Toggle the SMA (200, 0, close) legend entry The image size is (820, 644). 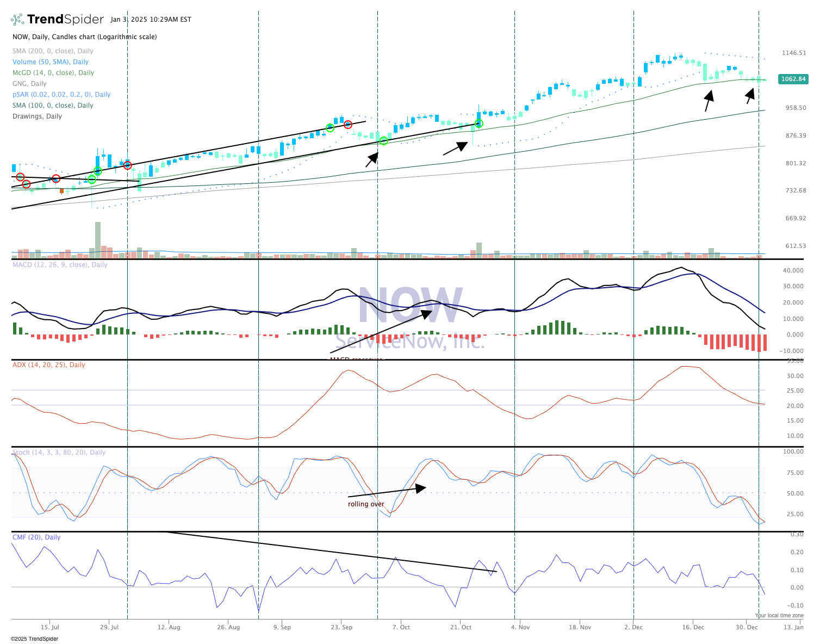pyautogui.click(x=53, y=51)
